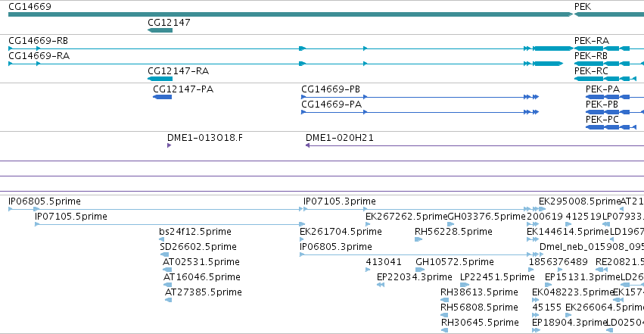Select the RH56228.5prime EST glyph
The height and width of the screenshot is (334, 644).
point(418,239)
